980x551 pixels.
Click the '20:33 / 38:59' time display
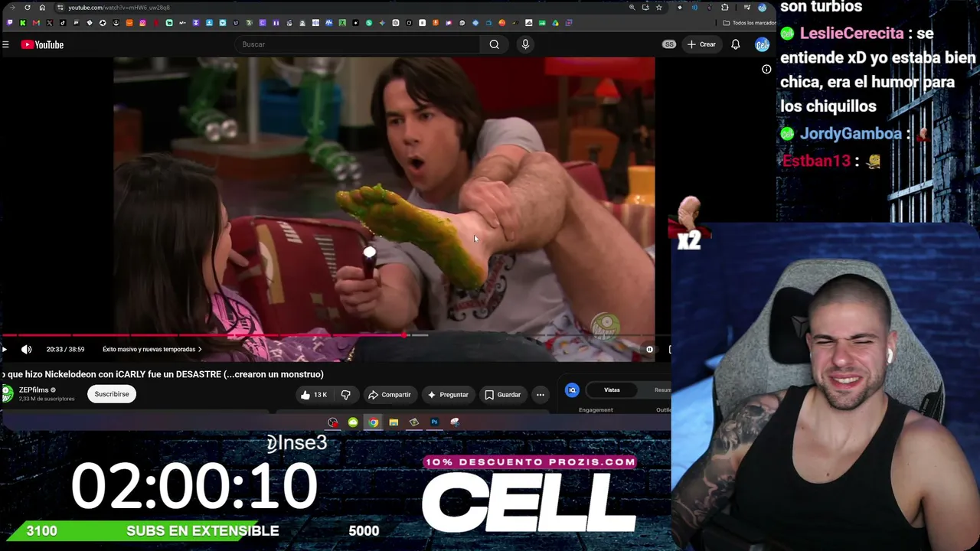65,350
